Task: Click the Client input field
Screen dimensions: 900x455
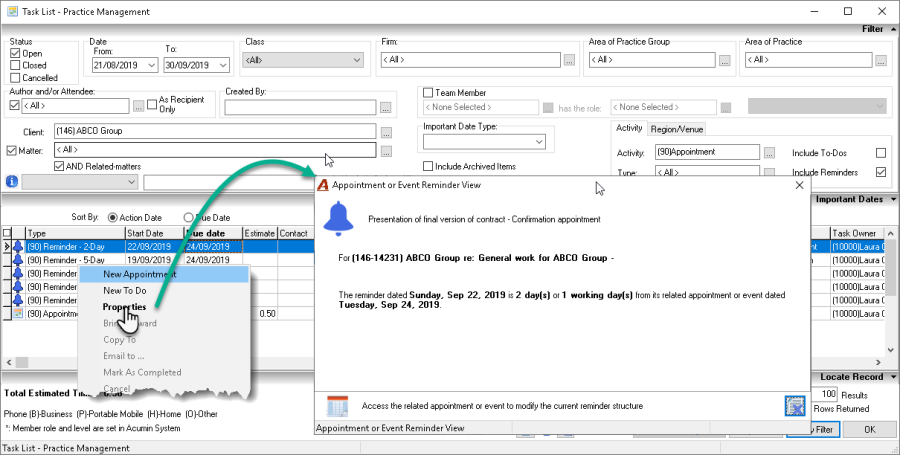Action: [x=215, y=131]
